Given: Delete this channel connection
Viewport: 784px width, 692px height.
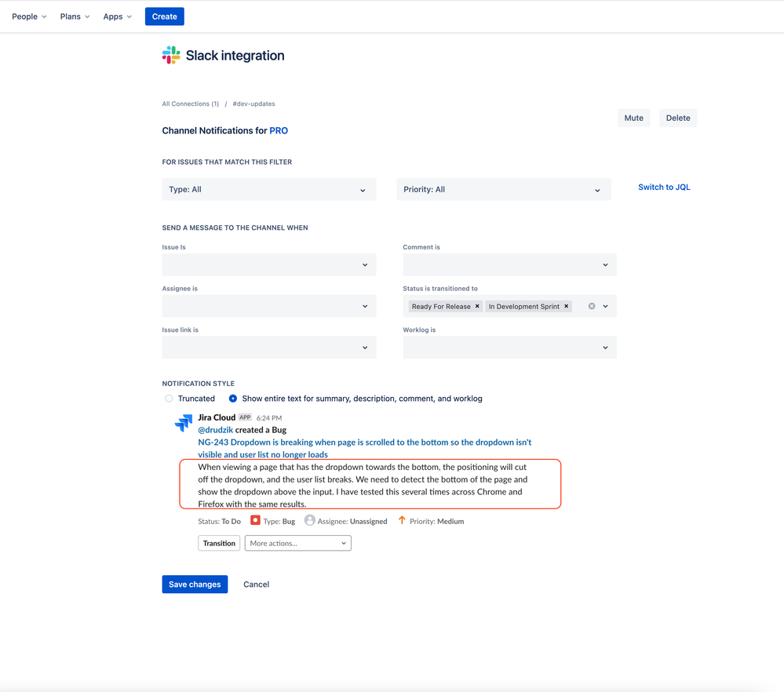Looking at the screenshot, I should (678, 118).
